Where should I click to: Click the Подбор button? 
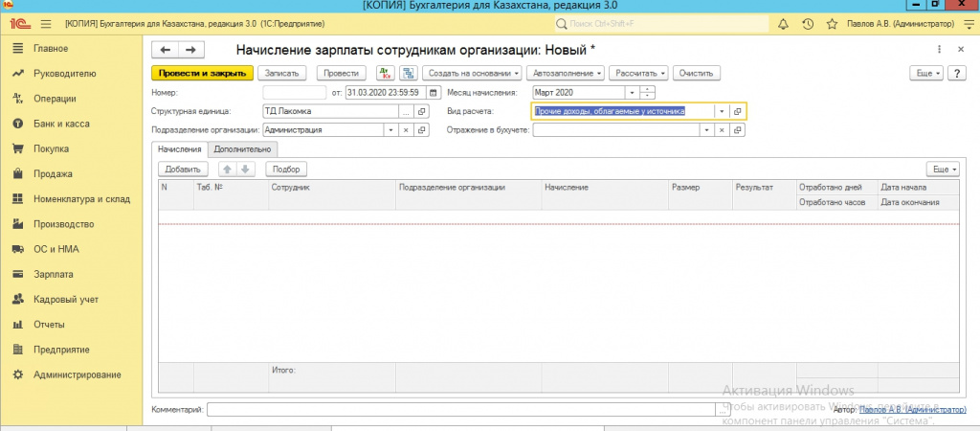286,169
